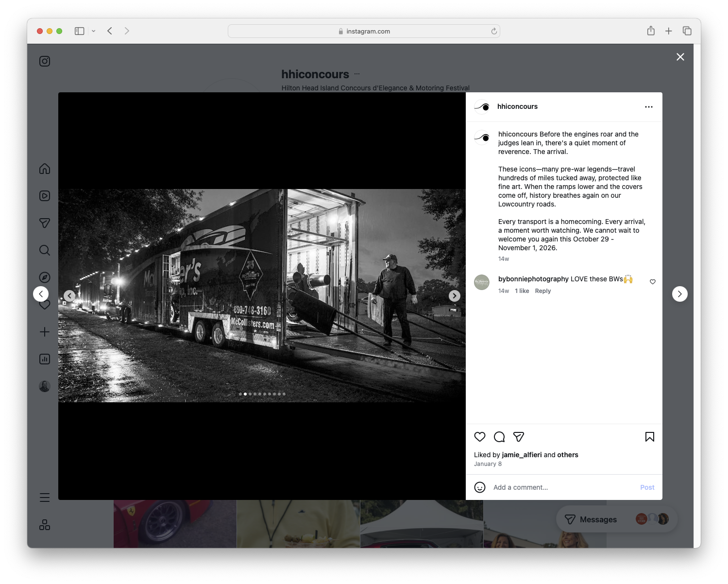728x584 pixels.
Task: Save the post with the bookmark icon
Action: (649, 437)
